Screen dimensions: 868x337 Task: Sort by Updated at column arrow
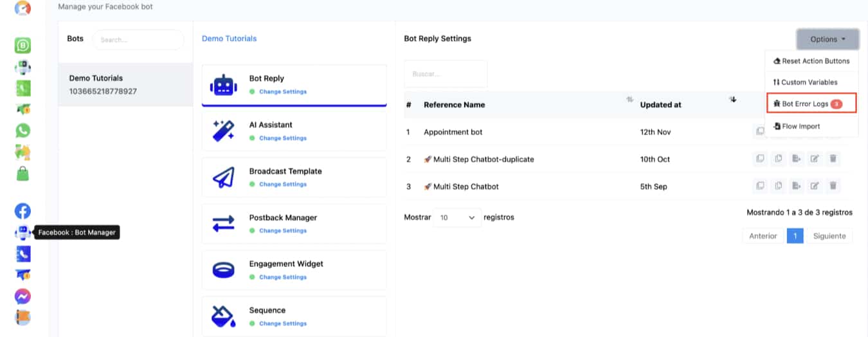pos(732,100)
